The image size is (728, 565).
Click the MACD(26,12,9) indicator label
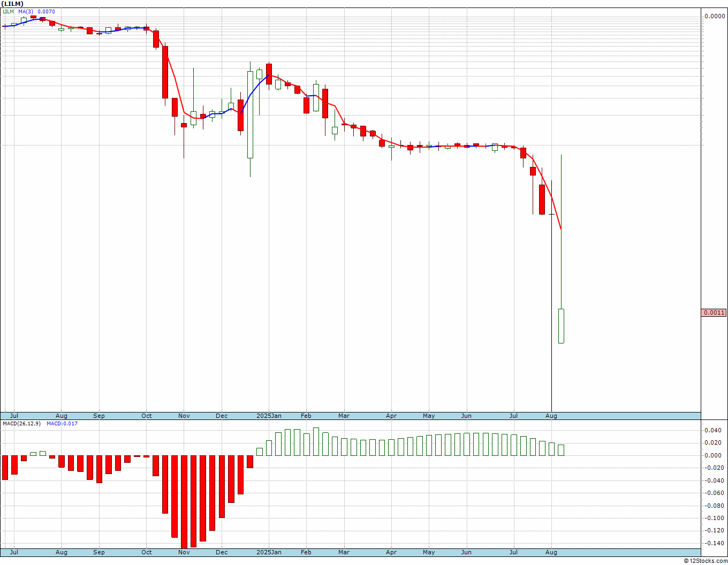[x=21, y=424]
